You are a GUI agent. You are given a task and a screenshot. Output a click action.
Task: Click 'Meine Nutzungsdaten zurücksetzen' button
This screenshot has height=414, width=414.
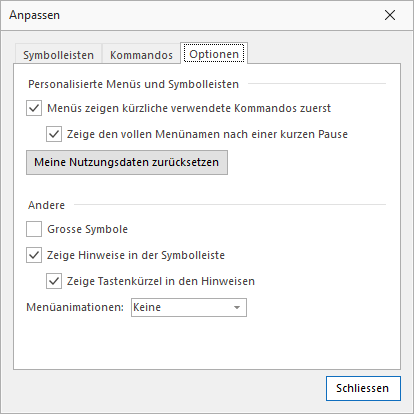(x=127, y=162)
